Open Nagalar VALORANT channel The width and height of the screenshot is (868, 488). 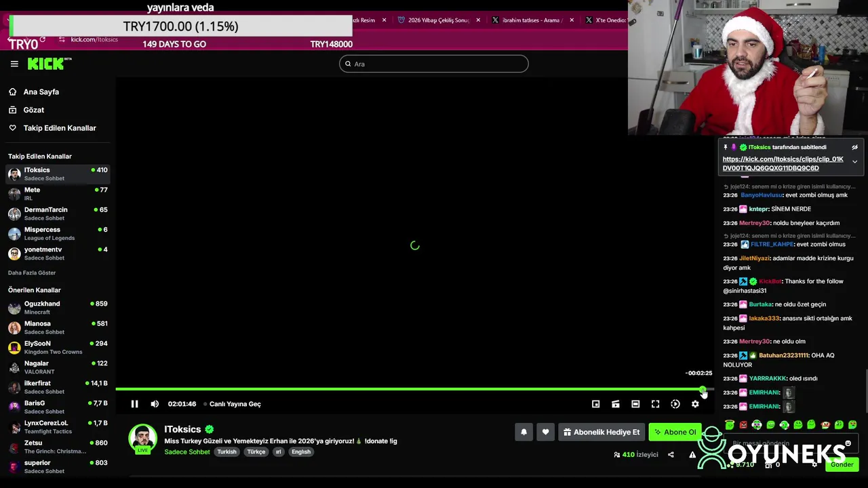pos(58,367)
